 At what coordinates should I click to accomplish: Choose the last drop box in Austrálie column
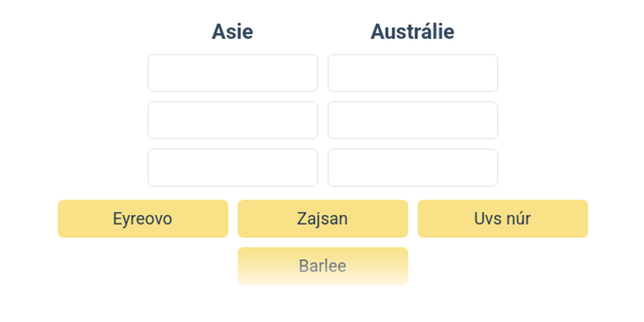click(x=412, y=167)
